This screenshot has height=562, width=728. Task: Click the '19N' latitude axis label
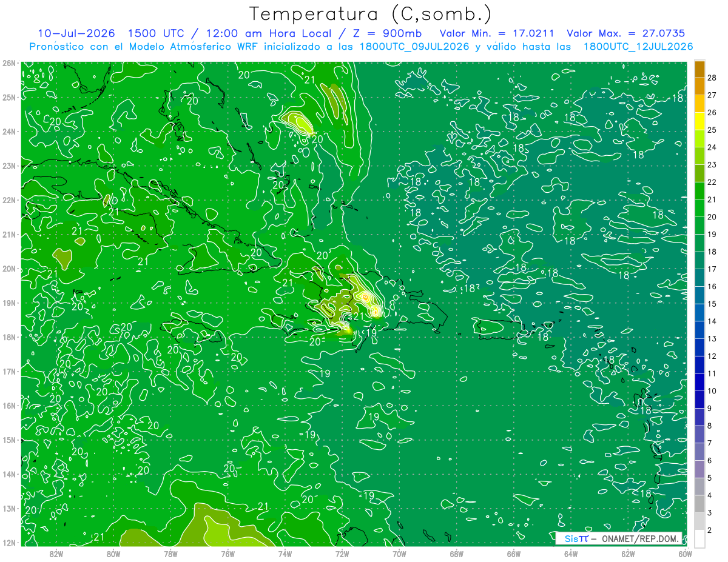8,303
